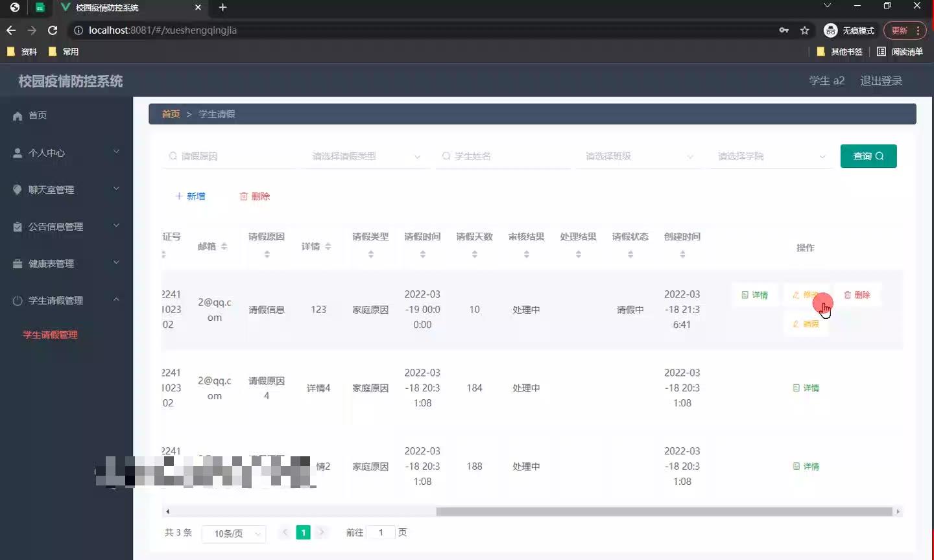This screenshot has width=934, height=560.
Task: Open the 请选择请假类型 dropdown
Action: [x=366, y=156]
